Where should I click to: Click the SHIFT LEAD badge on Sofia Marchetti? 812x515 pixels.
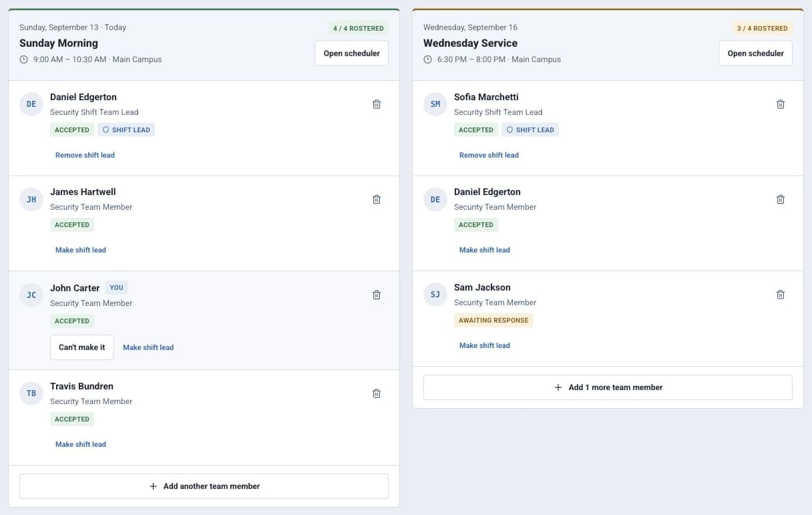tap(530, 130)
